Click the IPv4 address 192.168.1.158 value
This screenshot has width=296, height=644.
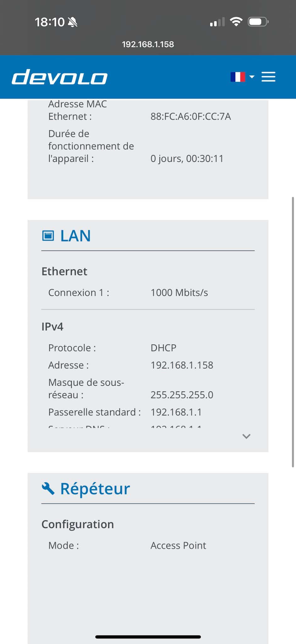(x=182, y=365)
